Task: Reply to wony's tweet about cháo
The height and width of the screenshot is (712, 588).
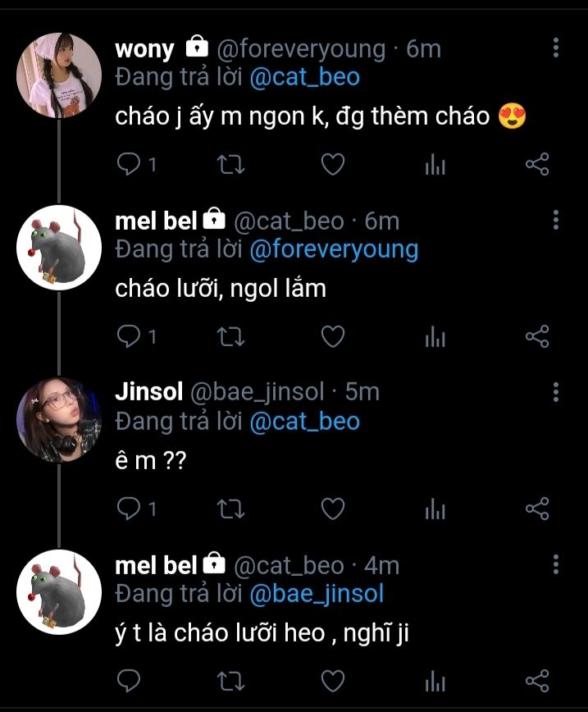Action: [x=130, y=165]
